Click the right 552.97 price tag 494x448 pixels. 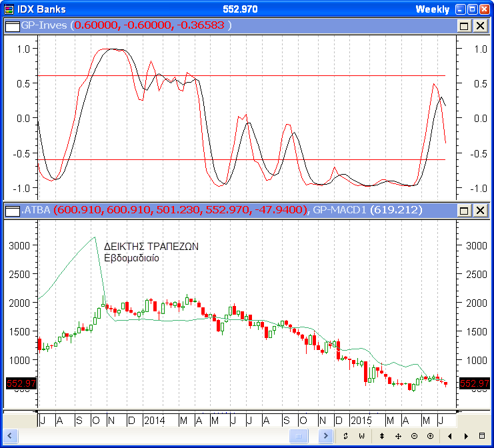475,383
